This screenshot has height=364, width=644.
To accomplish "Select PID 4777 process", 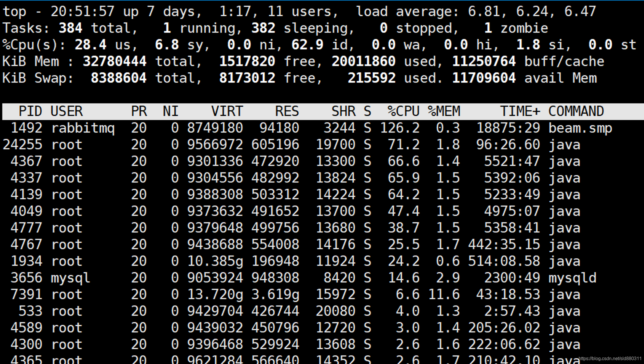I will [x=26, y=228].
